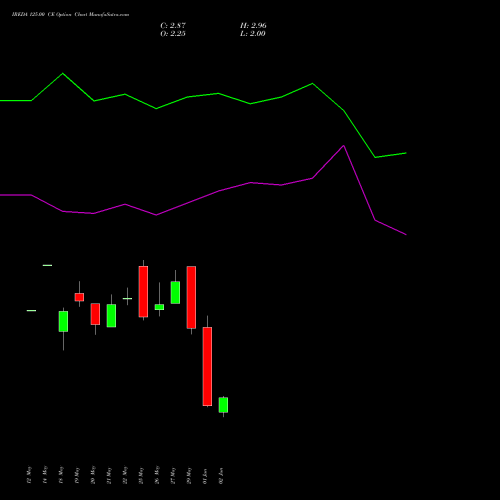Select the '22 May' date axis label
Screen dimensions: 500x500
point(125,475)
